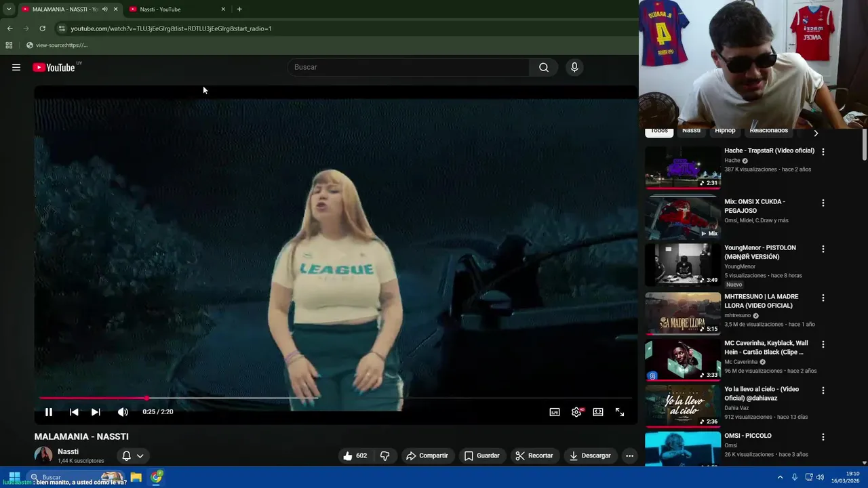The image size is (868, 488).
Task: Pause the playing video
Action: (49, 412)
